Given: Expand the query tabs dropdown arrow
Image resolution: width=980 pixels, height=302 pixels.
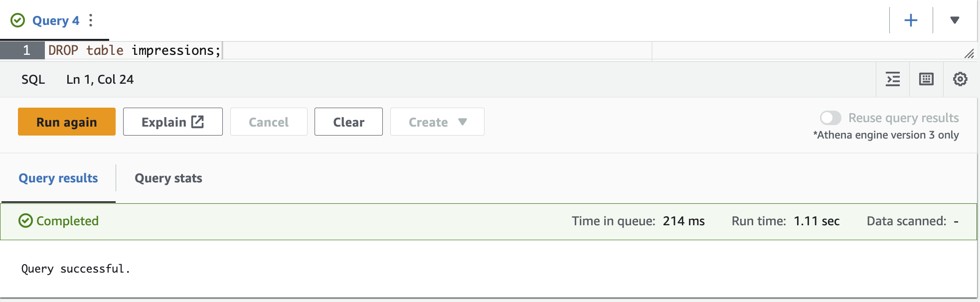Looking at the screenshot, I should pyautogui.click(x=955, y=20).
